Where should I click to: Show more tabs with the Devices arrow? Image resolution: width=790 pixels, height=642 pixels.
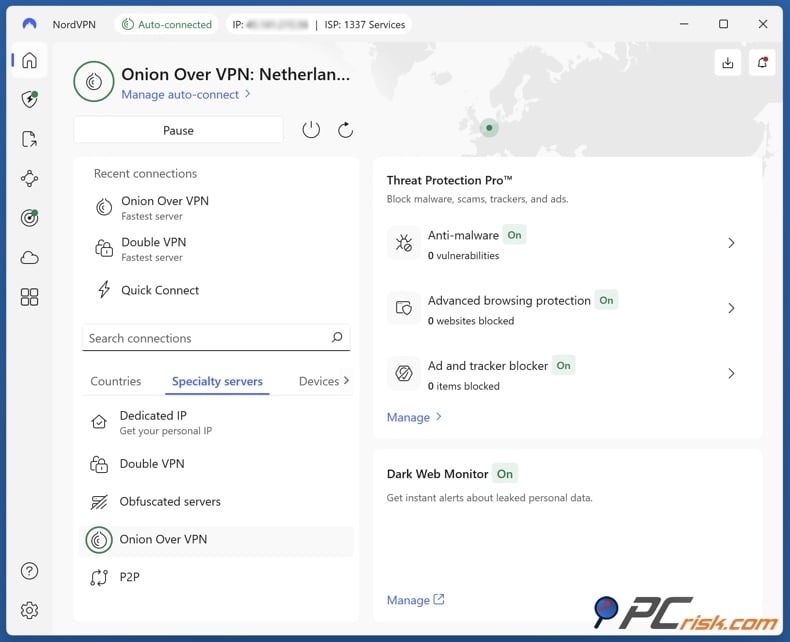coord(346,380)
